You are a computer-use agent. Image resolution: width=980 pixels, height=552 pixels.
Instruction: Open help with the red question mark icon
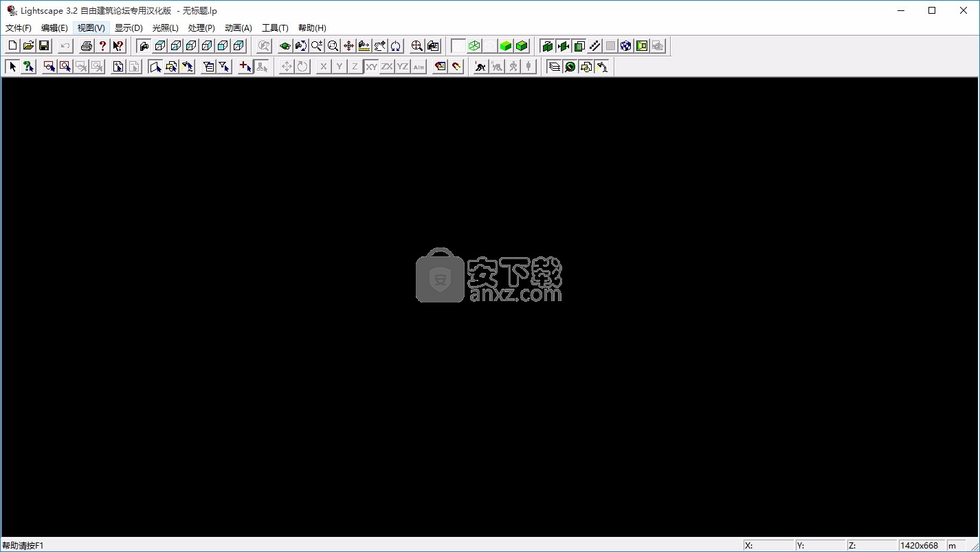[102, 46]
